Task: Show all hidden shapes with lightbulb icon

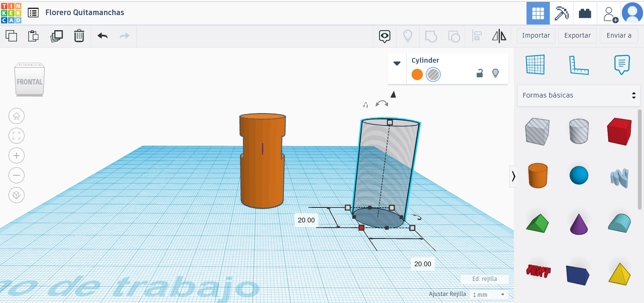Action: [x=407, y=36]
